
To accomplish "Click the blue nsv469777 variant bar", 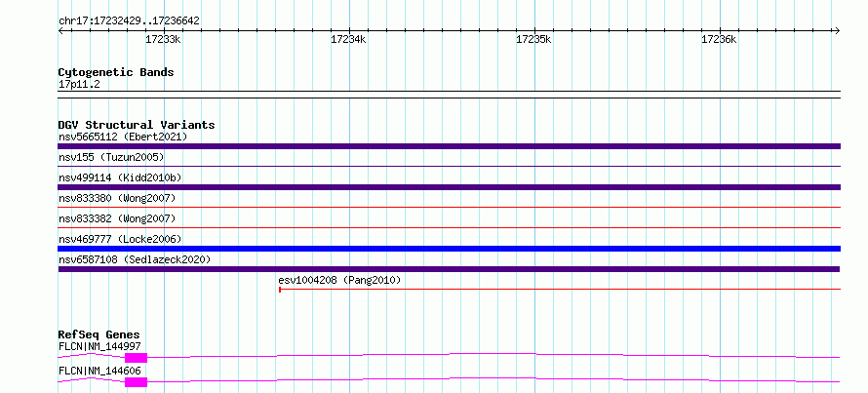I will click(x=449, y=249).
